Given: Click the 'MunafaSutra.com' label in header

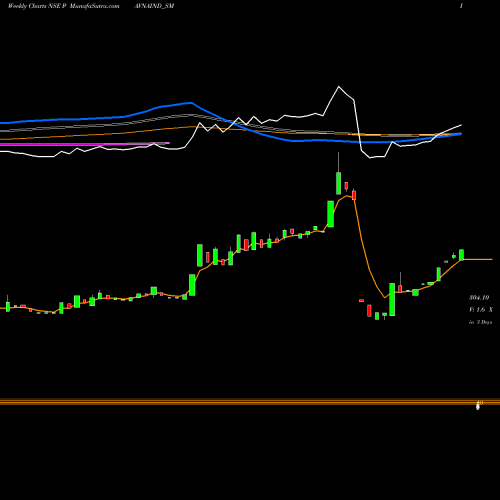Looking at the screenshot, I should tap(95, 6).
